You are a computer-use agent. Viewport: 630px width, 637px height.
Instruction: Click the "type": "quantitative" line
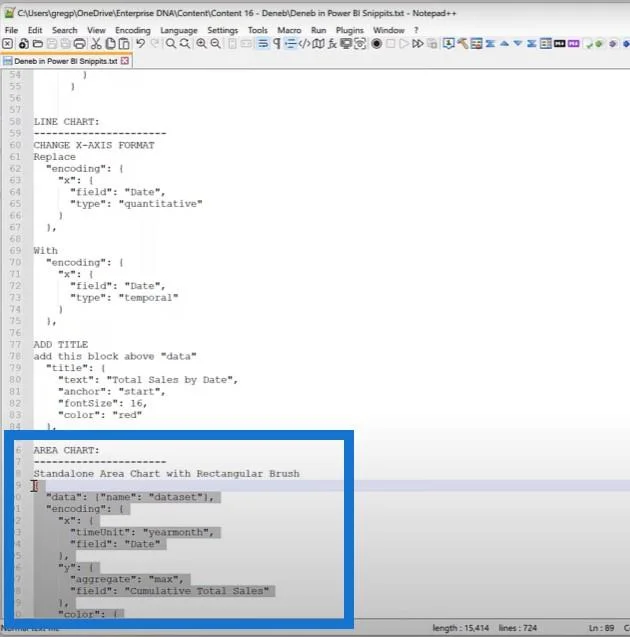pos(136,204)
